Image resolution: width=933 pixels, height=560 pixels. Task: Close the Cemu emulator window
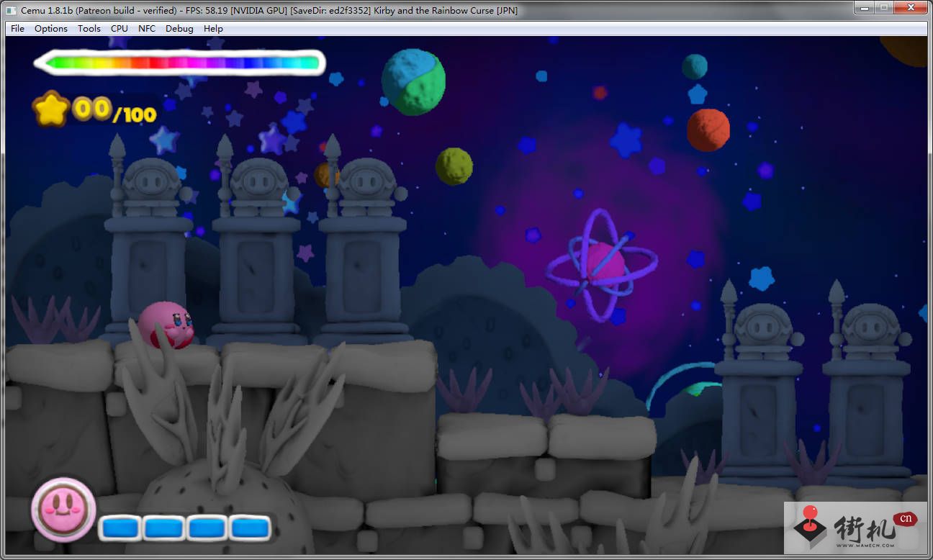click(911, 8)
